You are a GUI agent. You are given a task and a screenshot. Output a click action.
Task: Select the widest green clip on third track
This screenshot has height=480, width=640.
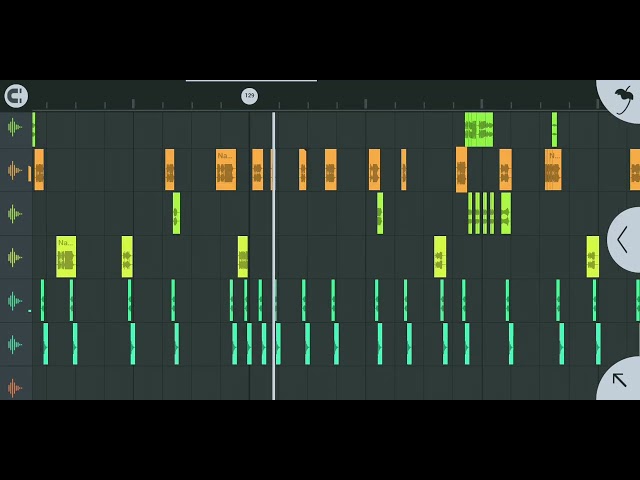tap(506, 213)
